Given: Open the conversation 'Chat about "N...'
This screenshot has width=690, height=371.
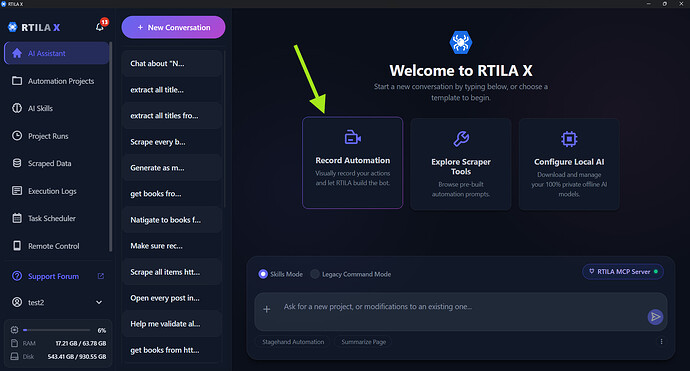Looking at the screenshot, I should point(172,63).
